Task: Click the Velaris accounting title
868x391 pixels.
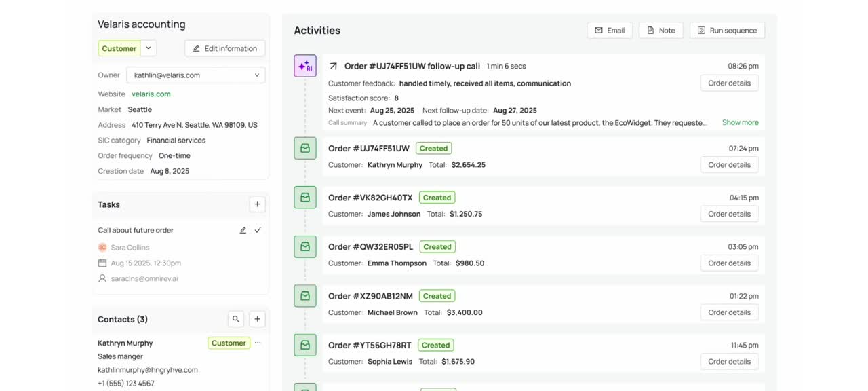Action: coord(142,24)
